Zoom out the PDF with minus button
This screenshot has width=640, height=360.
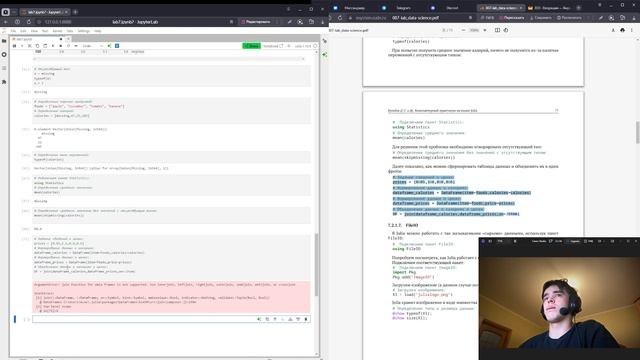click(463, 30)
